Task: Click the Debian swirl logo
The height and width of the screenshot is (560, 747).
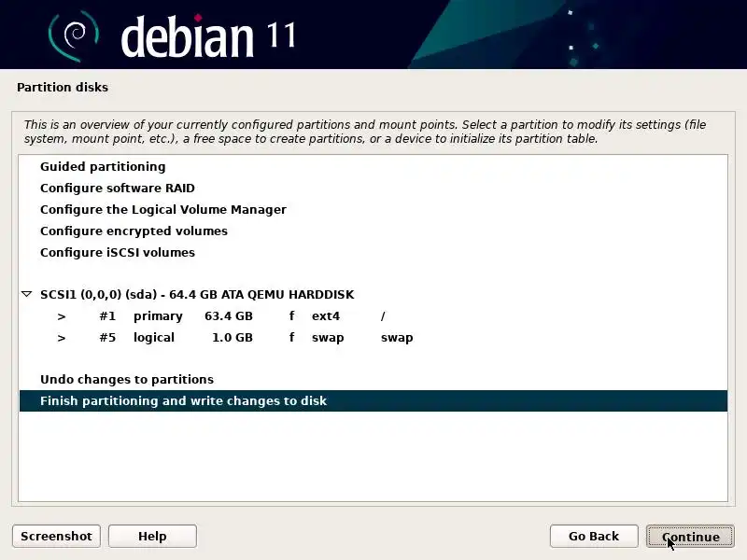Action: pyautogui.click(x=74, y=36)
